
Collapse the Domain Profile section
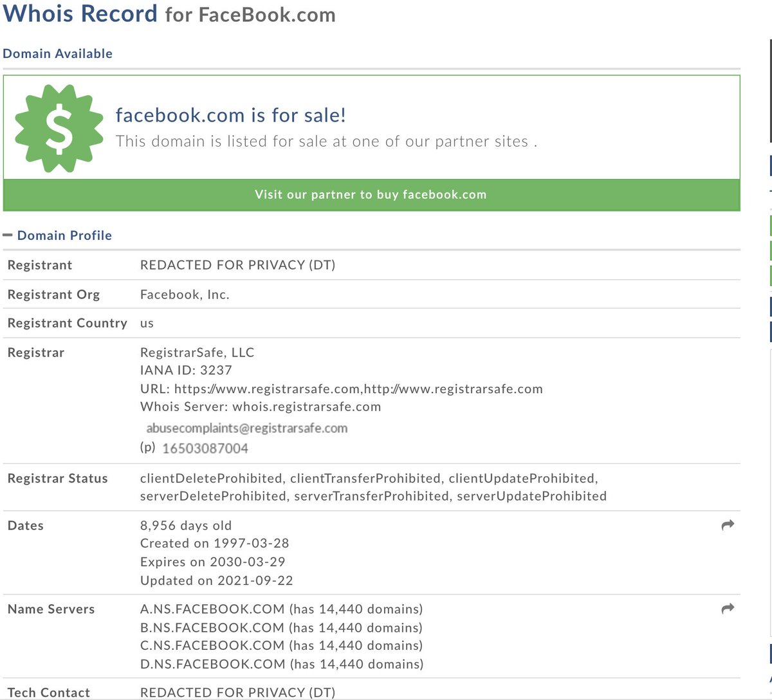8,235
